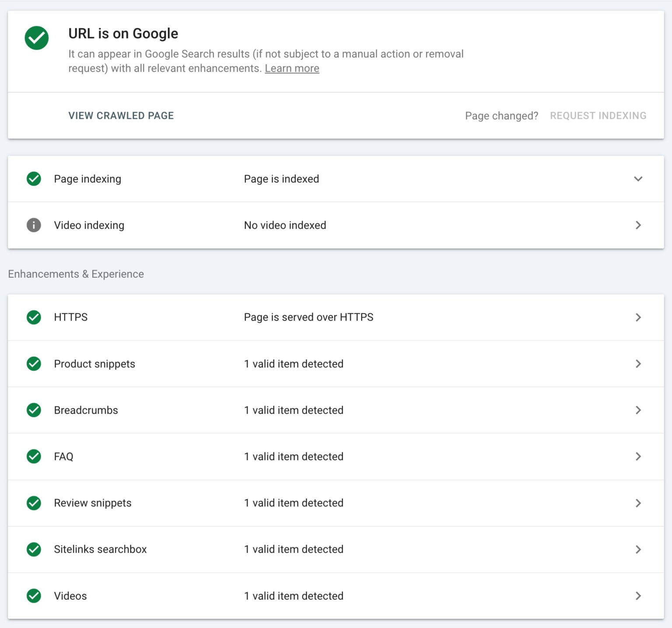This screenshot has height=628, width=672.
Task: Click the check icon beside Videos
Action: [34, 596]
